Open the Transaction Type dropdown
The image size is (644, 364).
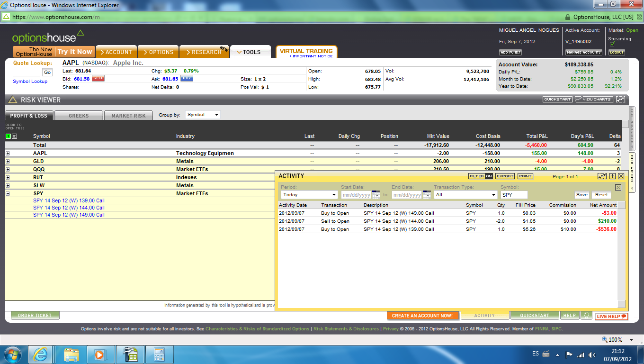pyautogui.click(x=465, y=195)
